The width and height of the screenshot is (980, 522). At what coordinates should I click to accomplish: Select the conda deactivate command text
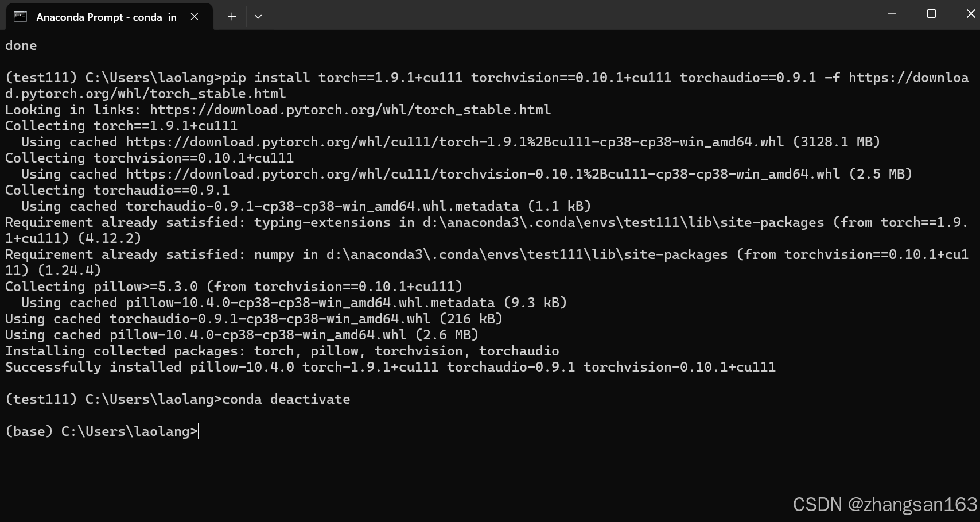286,399
